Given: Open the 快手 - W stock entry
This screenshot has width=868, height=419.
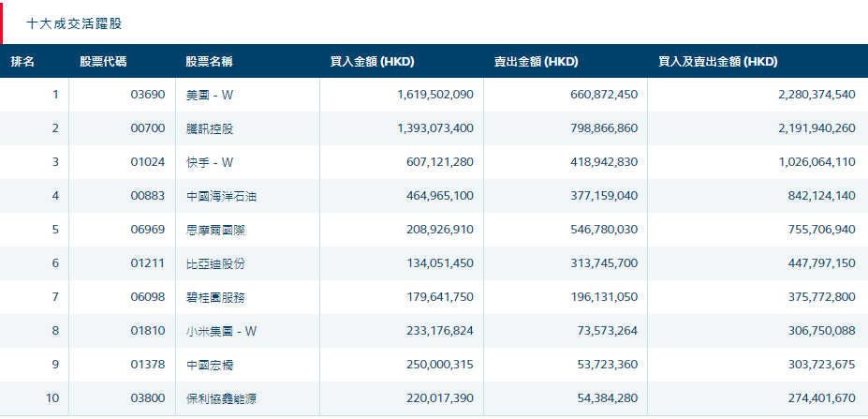Looking at the screenshot, I should click(x=209, y=162).
